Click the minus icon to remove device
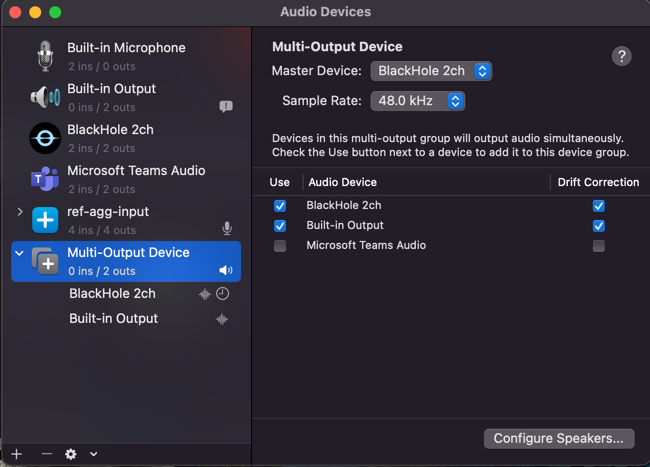 point(46,454)
